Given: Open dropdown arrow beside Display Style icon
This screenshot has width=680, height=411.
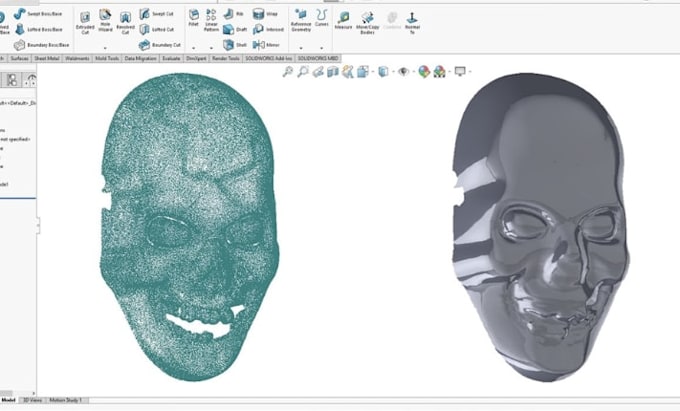Looking at the screenshot, I should (x=393, y=72).
